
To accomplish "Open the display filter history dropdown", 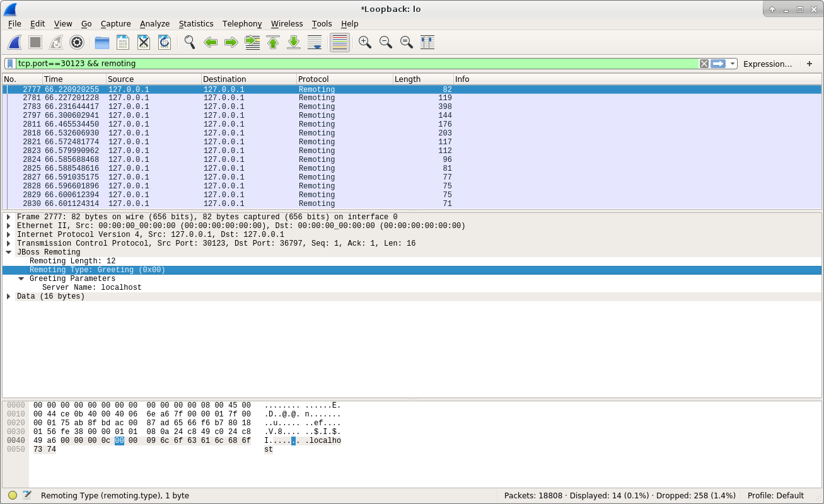I will tap(732, 64).
